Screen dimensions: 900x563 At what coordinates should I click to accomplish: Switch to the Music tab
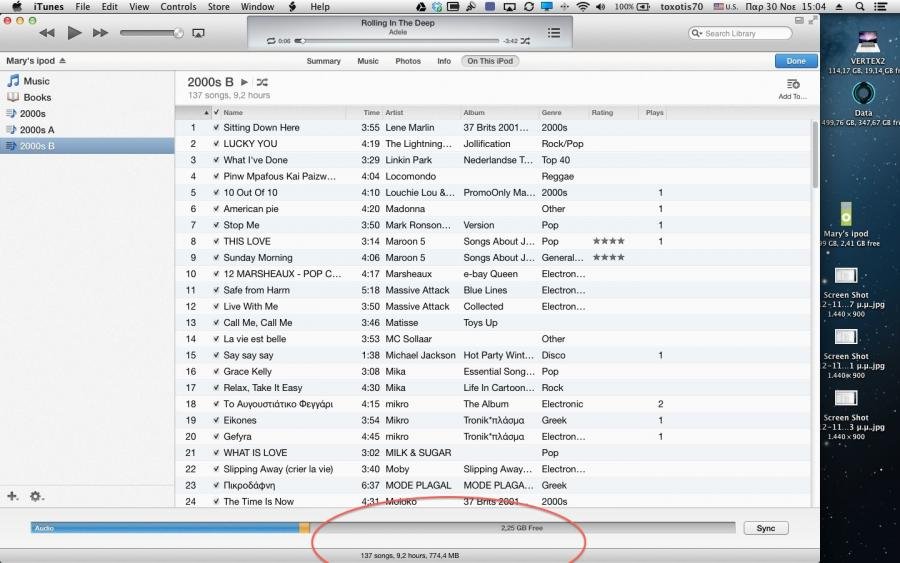point(368,61)
